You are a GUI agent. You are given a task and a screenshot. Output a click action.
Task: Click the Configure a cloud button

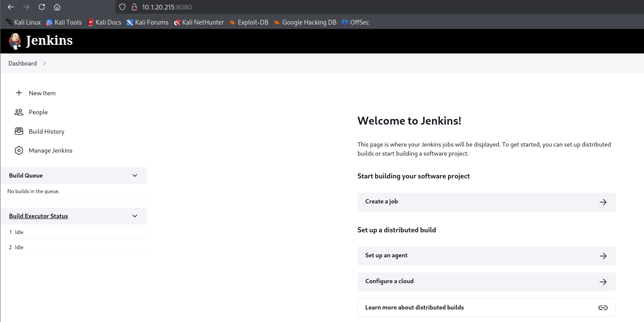[486, 281]
